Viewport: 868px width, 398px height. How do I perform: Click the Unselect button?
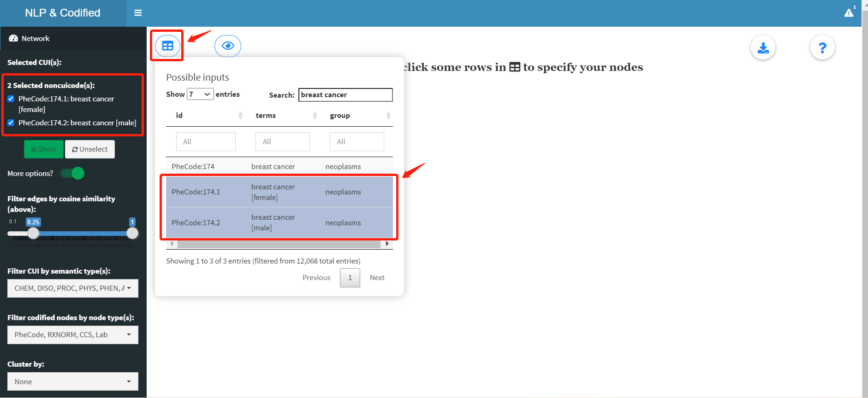pyautogui.click(x=90, y=149)
